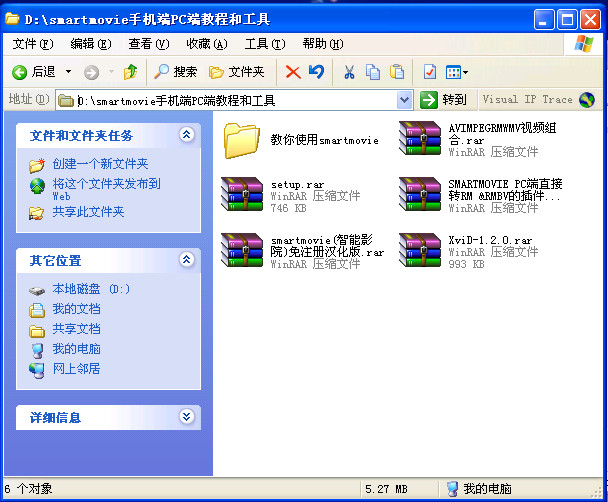Click the Cut scissors icon

349,72
